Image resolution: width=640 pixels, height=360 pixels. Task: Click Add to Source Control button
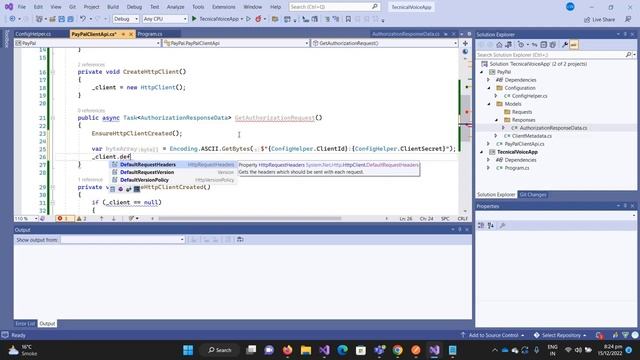tap(493, 335)
